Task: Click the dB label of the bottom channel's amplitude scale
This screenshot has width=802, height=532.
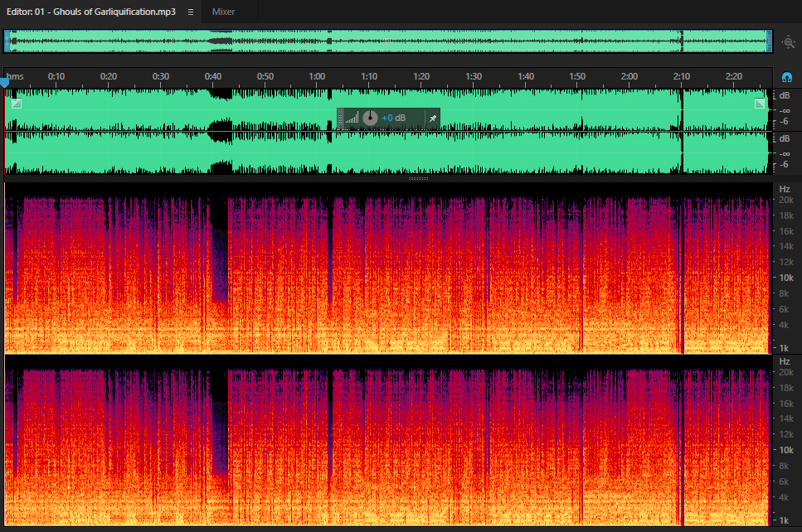Action: point(785,138)
